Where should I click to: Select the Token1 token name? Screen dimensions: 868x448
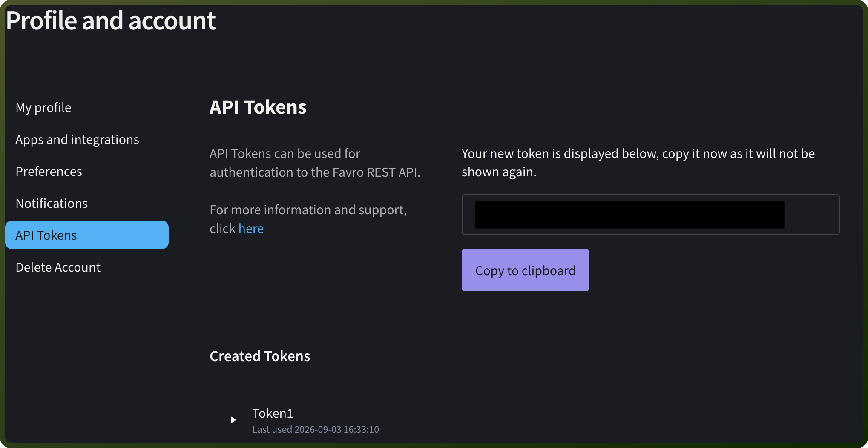(273, 414)
